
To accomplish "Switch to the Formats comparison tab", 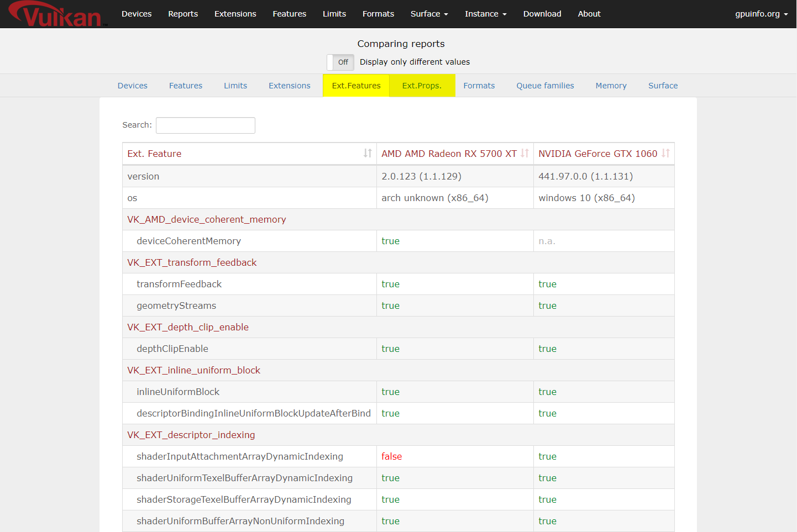I will (x=479, y=86).
